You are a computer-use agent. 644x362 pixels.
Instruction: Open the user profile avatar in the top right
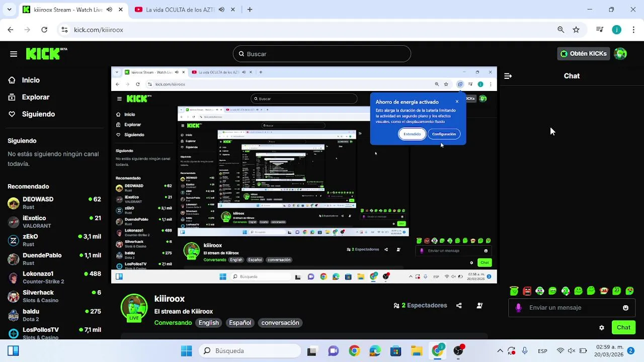coord(620,54)
